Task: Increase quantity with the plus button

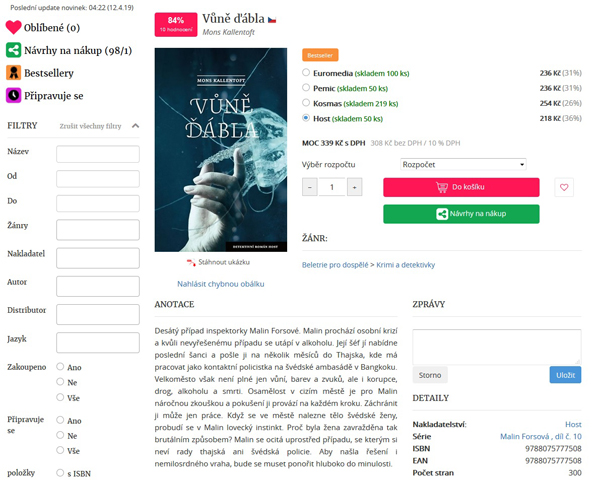Action: pos(354,187)
